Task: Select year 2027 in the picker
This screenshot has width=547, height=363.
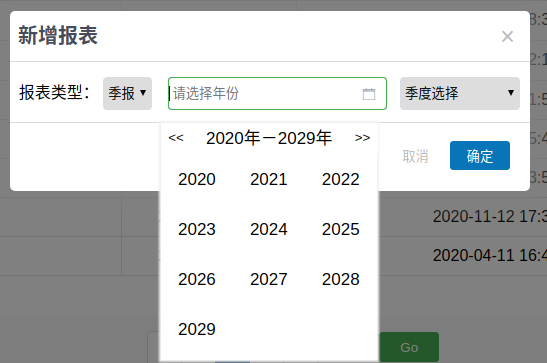Action: (x=269, y=279)
